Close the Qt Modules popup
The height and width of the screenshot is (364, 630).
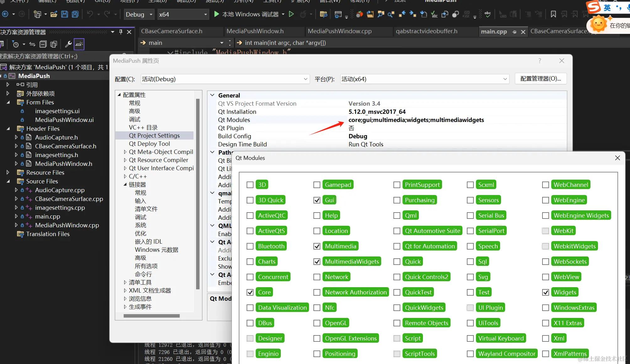click(x=617, y=158)
